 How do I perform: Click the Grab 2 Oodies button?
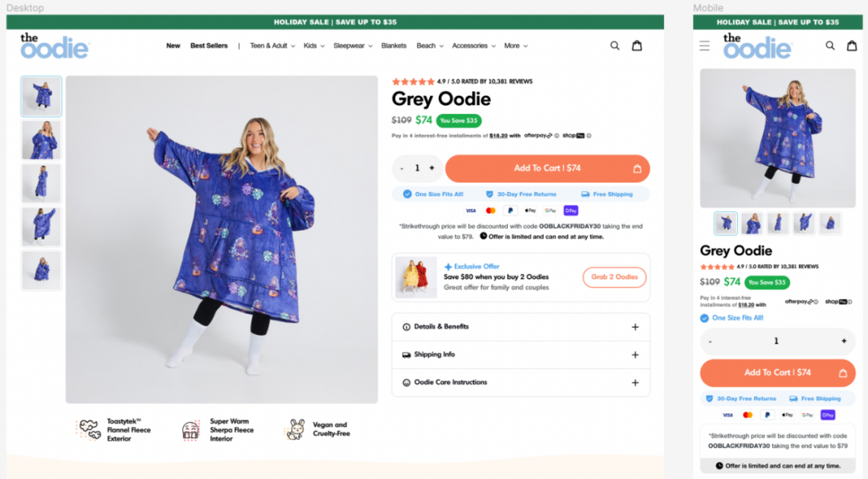[614, 277]
